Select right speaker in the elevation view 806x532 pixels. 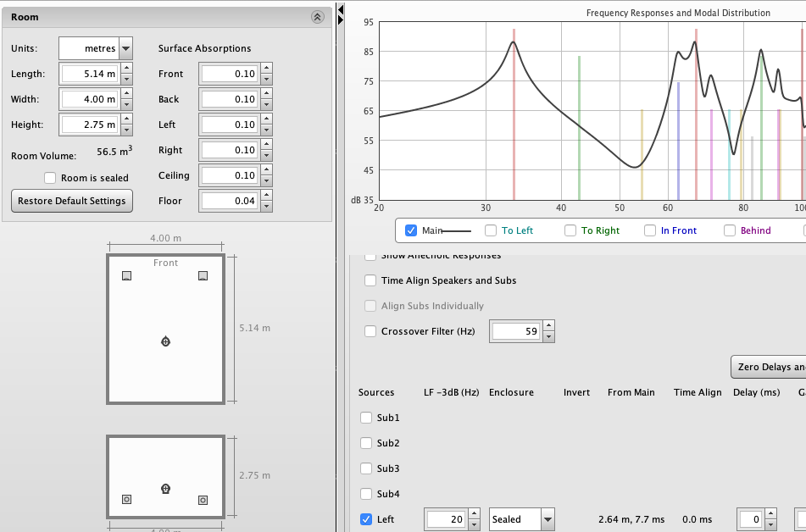[x=203, y=500]
